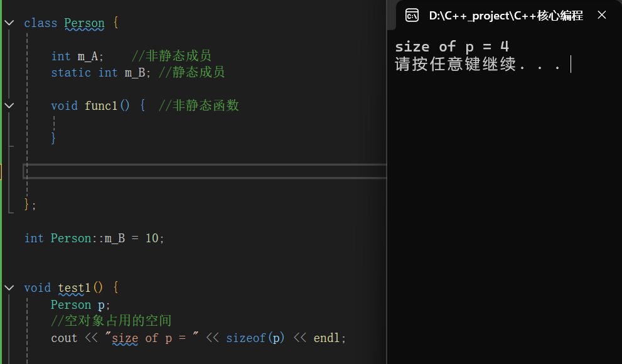Click console text '请按任意键继续. . .'
The image size is (622, 364).
click(478, 64)
